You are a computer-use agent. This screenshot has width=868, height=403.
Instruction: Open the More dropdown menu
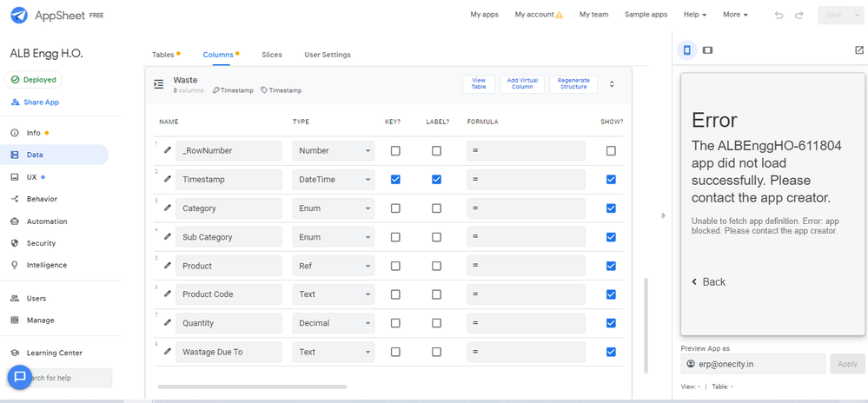[735, 15]
